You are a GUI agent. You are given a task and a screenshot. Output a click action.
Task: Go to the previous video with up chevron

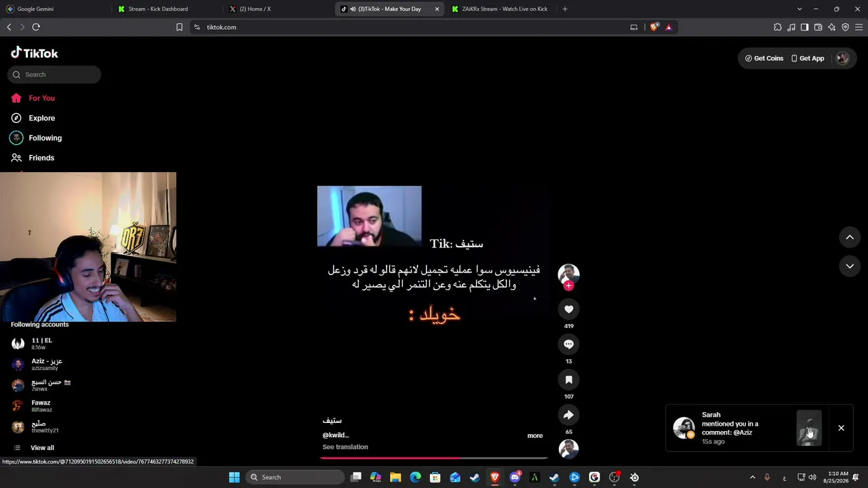[x=850, y=237]
